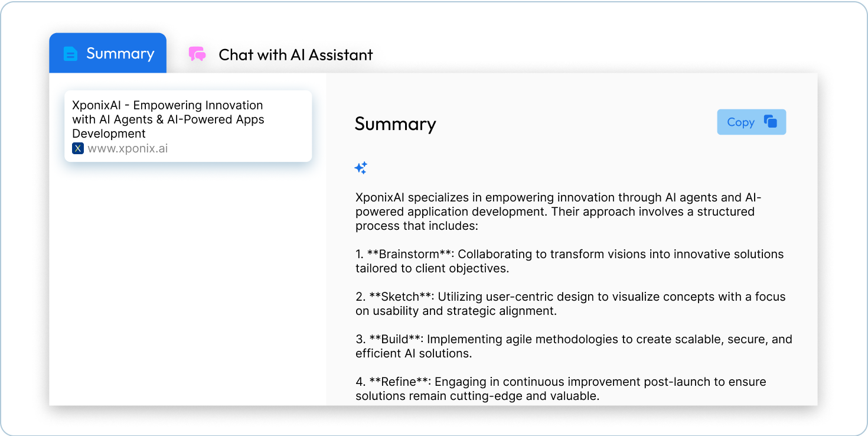Select the Build step text
This screenshot has height=436, width=868.
(x=574, y=346)
